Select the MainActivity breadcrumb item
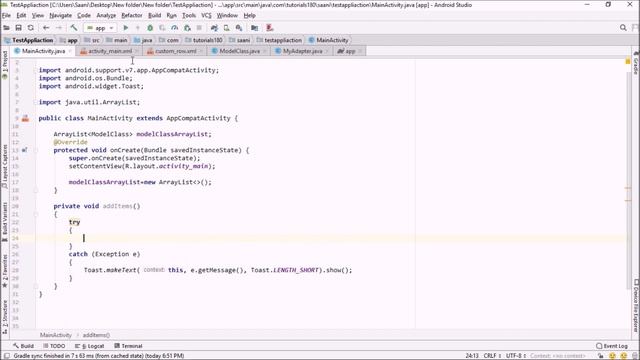 point(329,40)
